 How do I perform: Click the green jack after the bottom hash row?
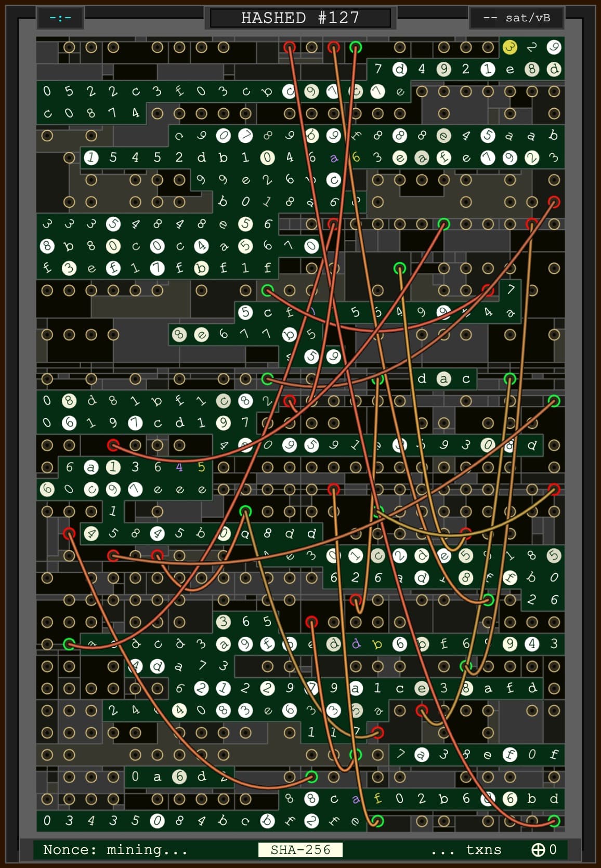tap(377, 821)
